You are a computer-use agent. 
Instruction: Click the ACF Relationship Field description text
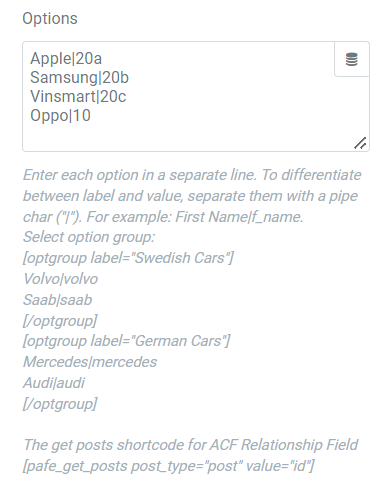[190, 445]
